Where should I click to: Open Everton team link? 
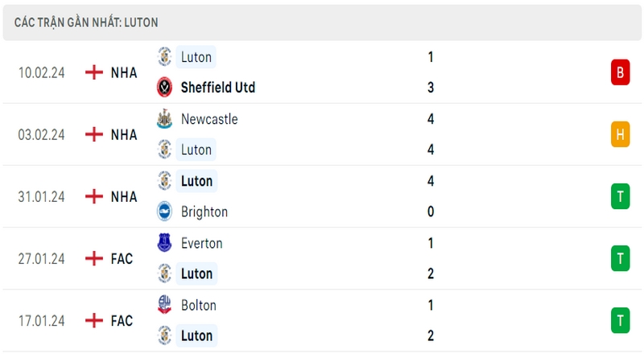point(202,243)
